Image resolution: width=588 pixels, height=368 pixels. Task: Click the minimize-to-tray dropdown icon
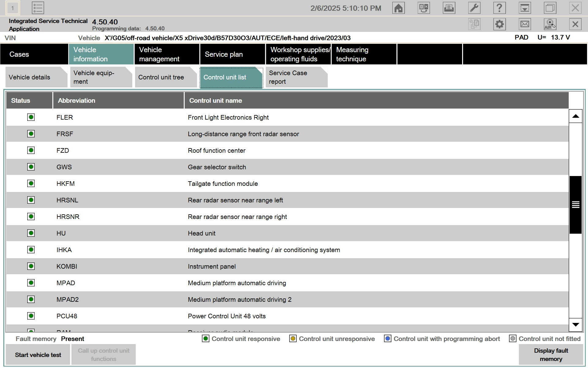525,8
